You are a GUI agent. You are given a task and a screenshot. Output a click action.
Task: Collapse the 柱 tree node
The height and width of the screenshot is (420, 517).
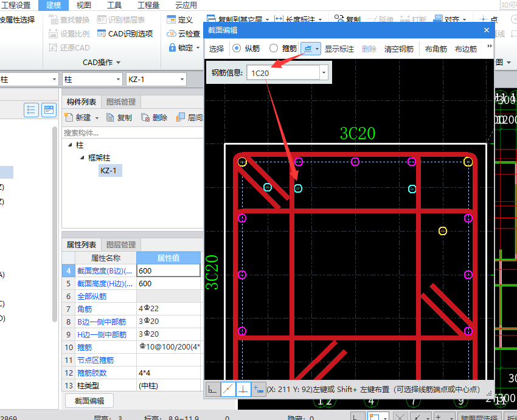(70, 145)
